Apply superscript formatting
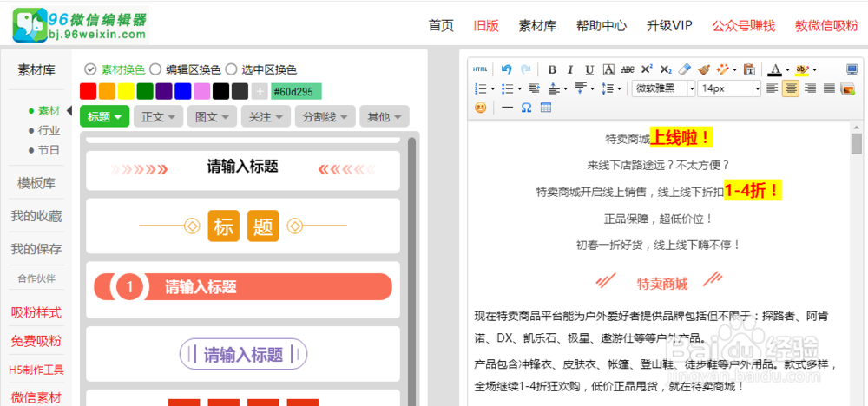 pos(647,69)
